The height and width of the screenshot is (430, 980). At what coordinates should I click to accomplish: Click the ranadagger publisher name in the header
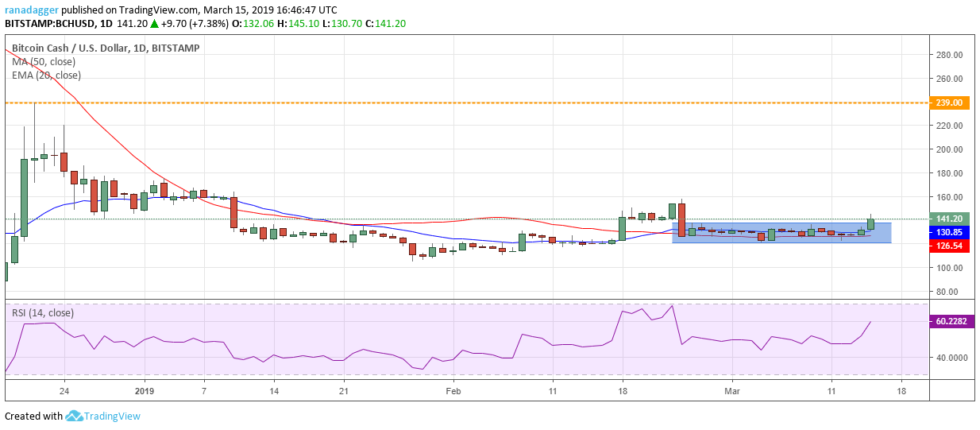click(x=32, y=10)
